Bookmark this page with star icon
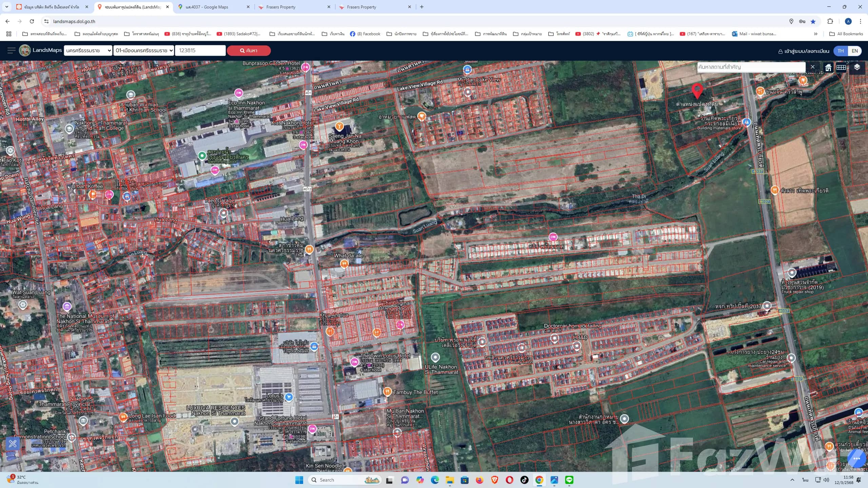Image resolution: width=868 pixels, height=488 pixels. (x=813, y=21)
